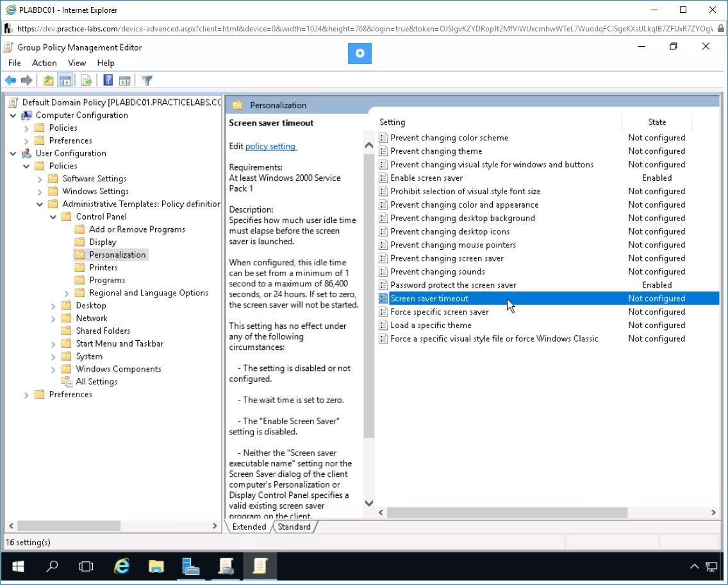728x585 pixels.
Task: Click the Password protect screen saver icon
Action: (383, 285)
